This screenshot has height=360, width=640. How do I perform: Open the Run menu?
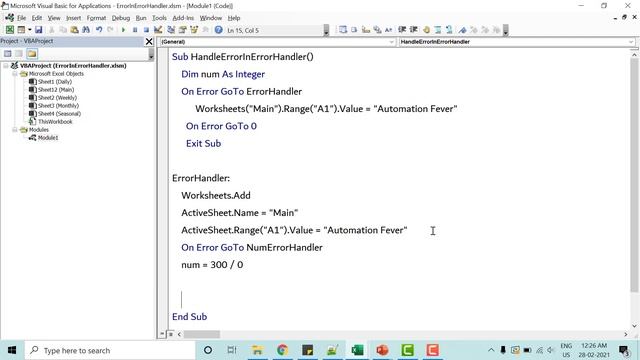click(x=141, y=18)
